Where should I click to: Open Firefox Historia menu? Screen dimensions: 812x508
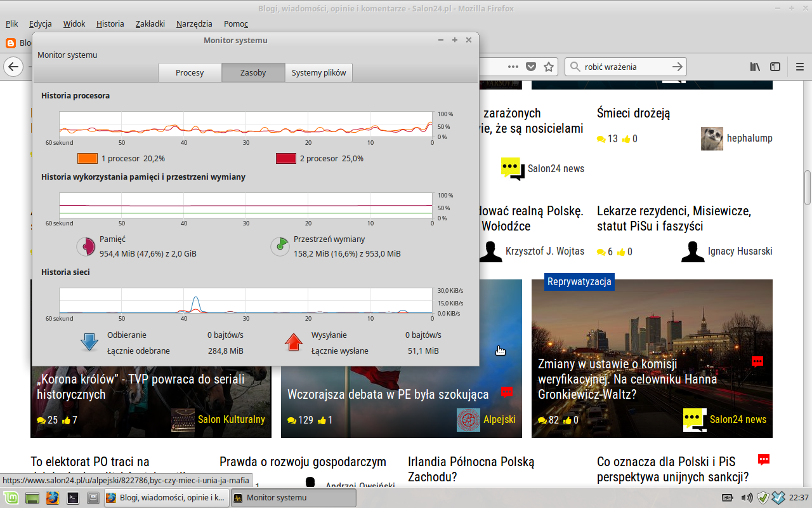point(110,23)
